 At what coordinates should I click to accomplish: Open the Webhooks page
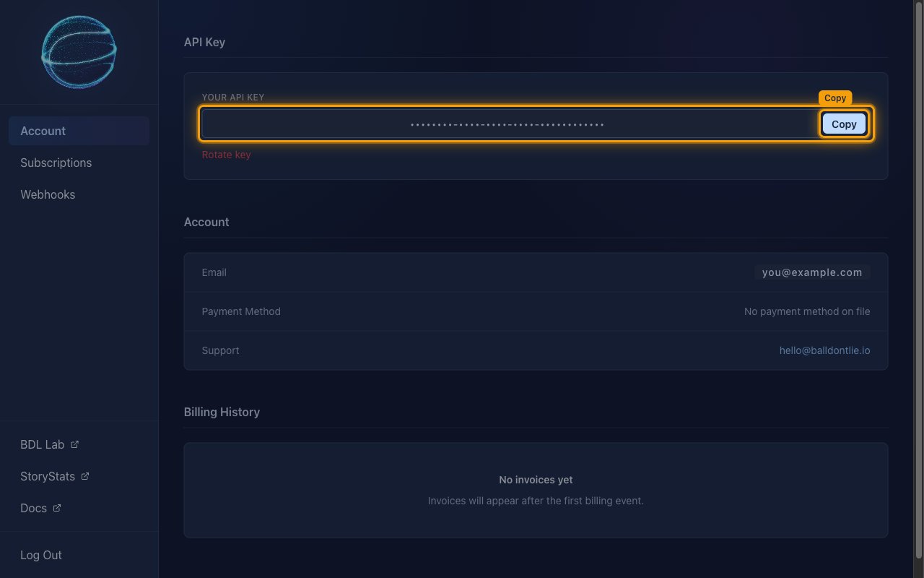click(x=79, y=194)
